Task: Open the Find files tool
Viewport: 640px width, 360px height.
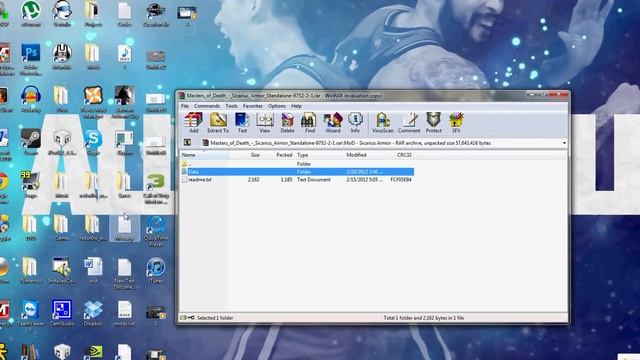Action: click(310, 123)
